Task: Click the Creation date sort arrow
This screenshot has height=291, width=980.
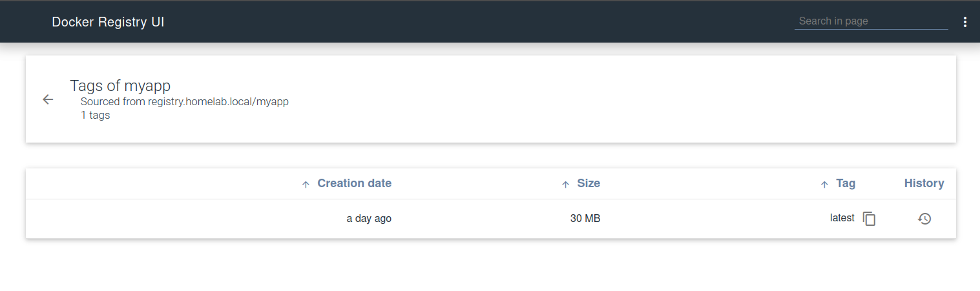Action: click(x=306, y=185)
